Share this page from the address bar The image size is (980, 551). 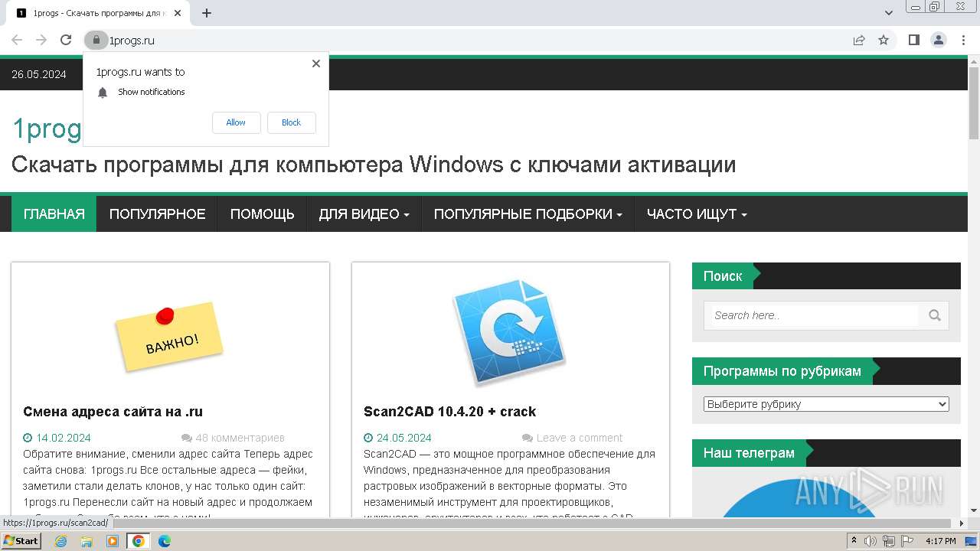pyautogui.click(x=859, y=40)
